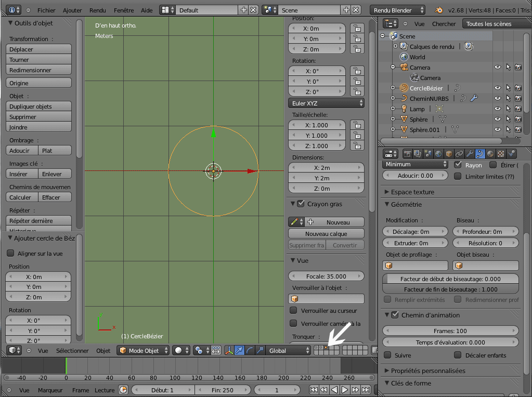Viewport: 532px width, 397px height.
Task: Click the Nouveau calque button
Action: click(x=326, y=234)
